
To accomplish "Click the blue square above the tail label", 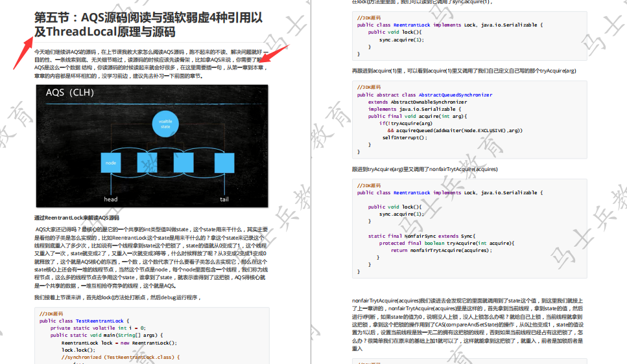I will (x=224, y=163).
